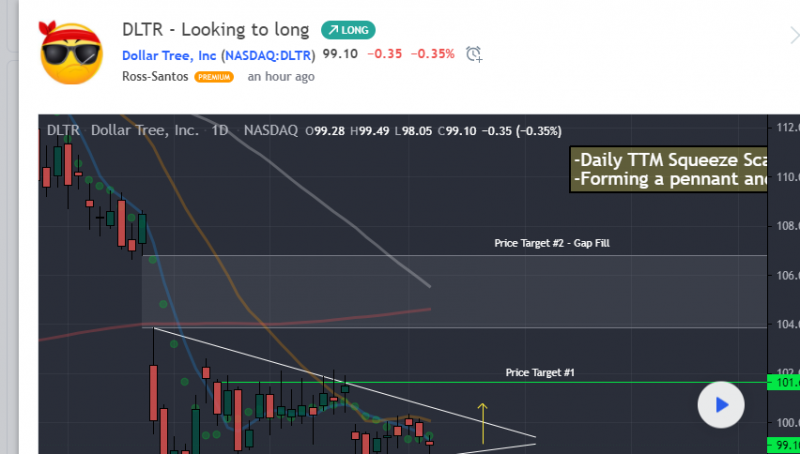Click the green 99.10 current price label

click(782, 445)
